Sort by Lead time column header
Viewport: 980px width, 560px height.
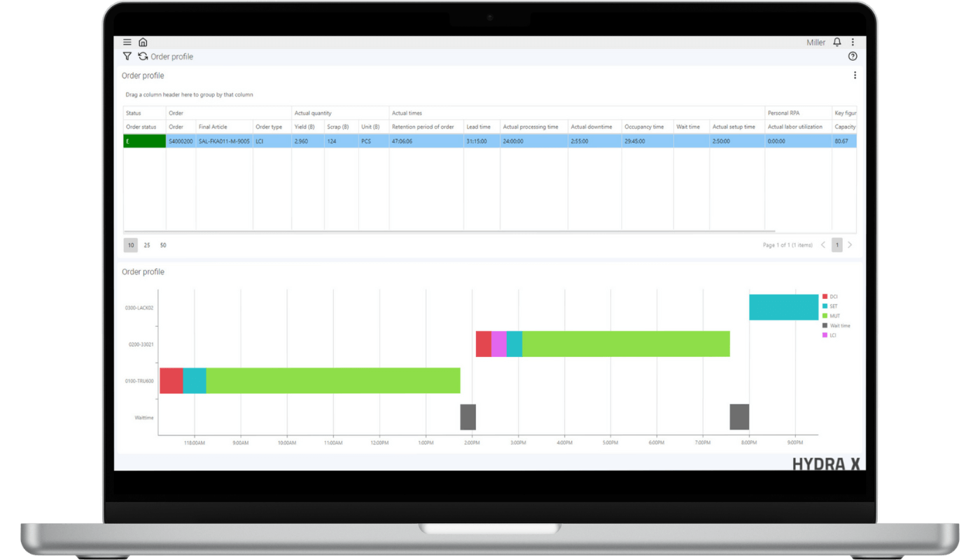tap(482, 127)
